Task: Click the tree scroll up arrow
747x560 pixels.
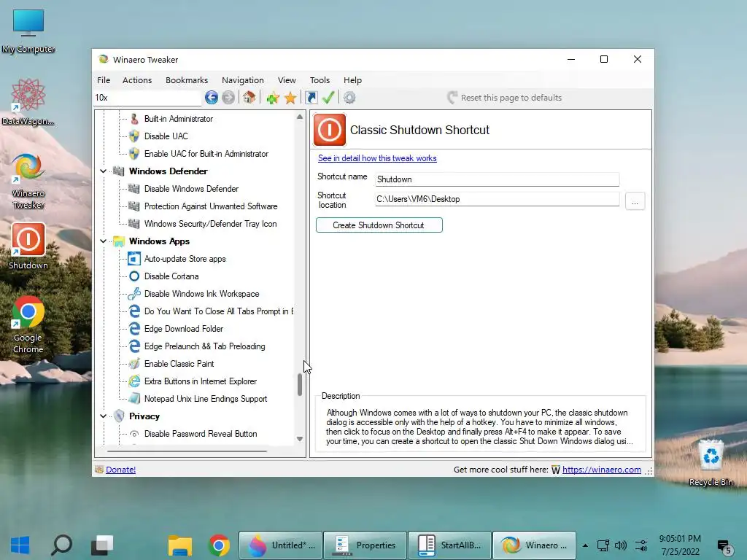Action: (x=300, y=117)
